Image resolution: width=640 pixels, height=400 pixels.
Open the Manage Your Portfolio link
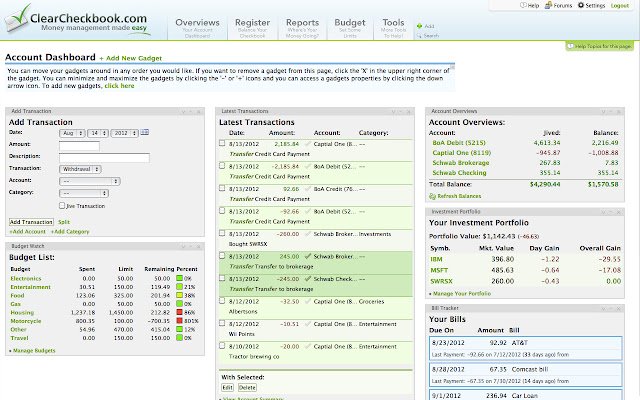click(x=460, y=293)
